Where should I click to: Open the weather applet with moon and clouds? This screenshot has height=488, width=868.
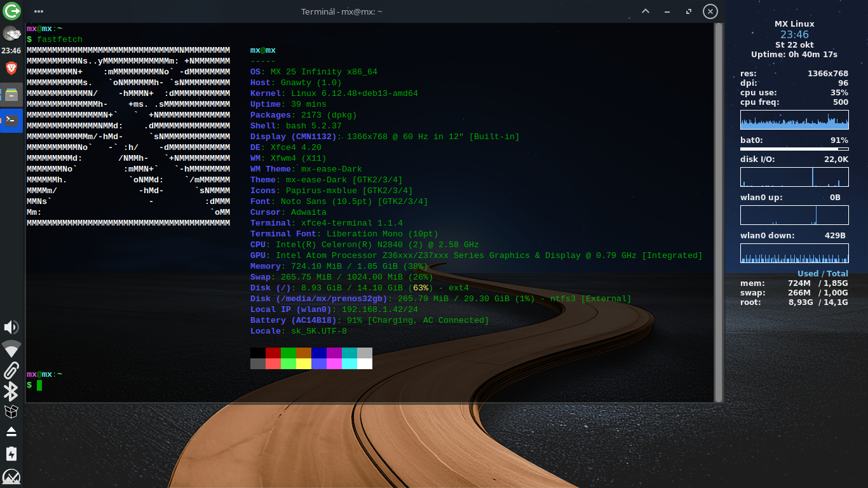[x=11, y=34]
